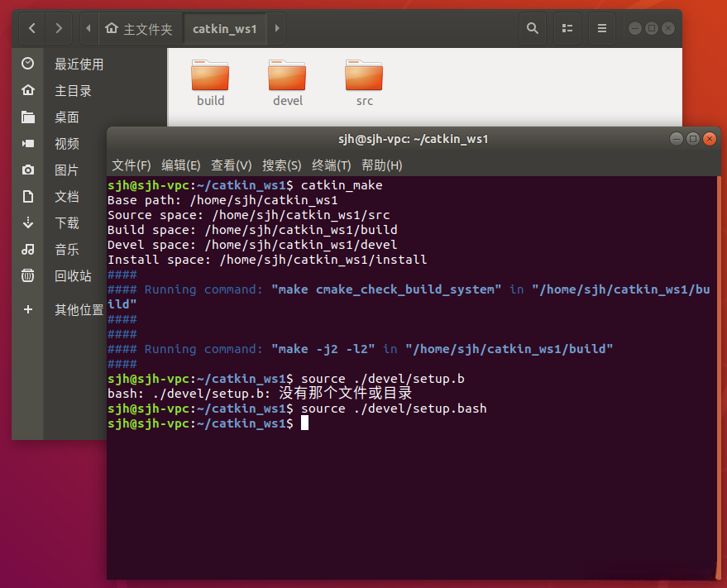Select 视频 in the sidebar
The image size is (727, 588).
click(67, 143)
